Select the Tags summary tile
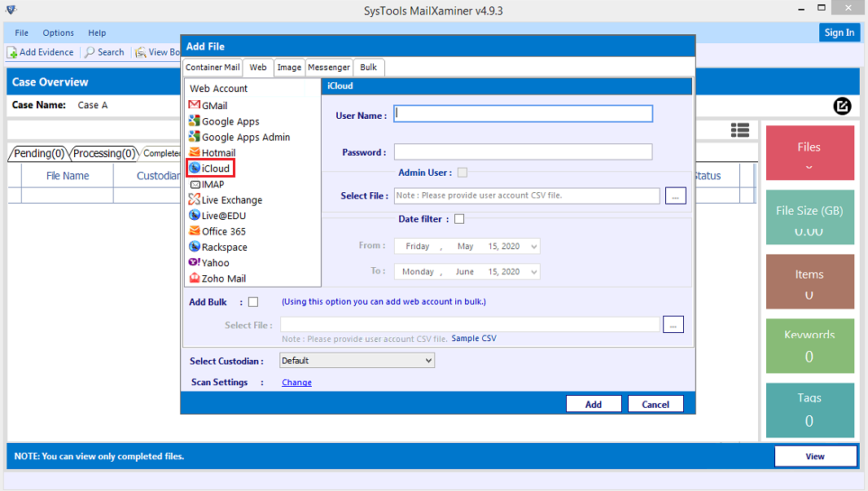This screenshot has width=868, height=491. pyautogui.click(x=810, y=410)
